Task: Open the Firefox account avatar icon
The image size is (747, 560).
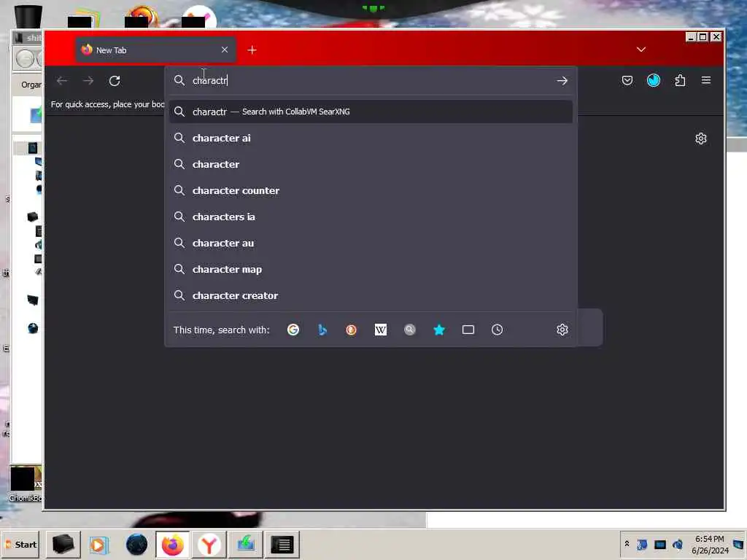Action: pos(654,80)
